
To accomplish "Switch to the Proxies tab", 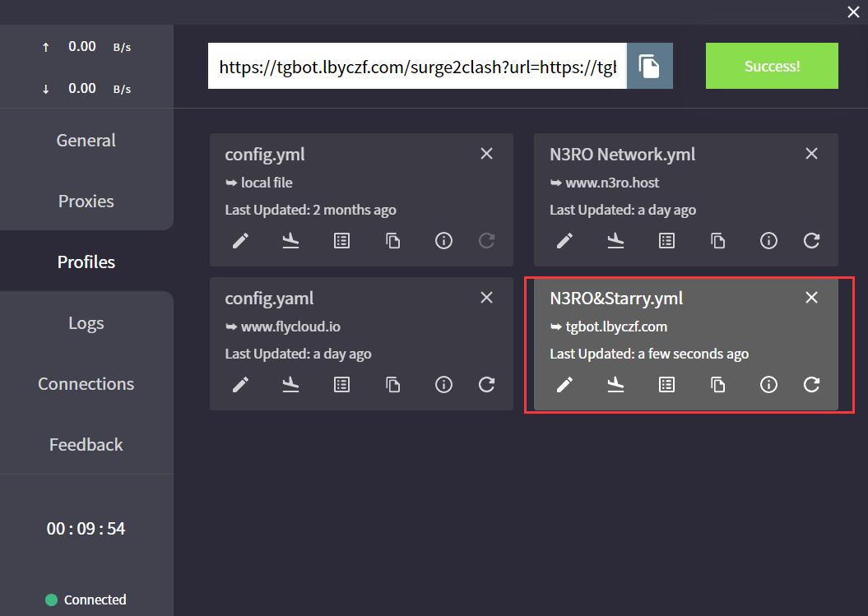I will point(86,201).
